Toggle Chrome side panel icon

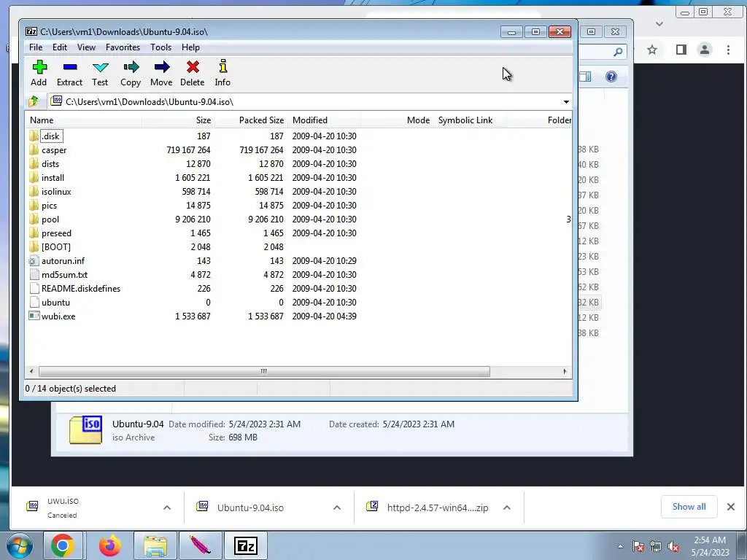coord(681,50)
